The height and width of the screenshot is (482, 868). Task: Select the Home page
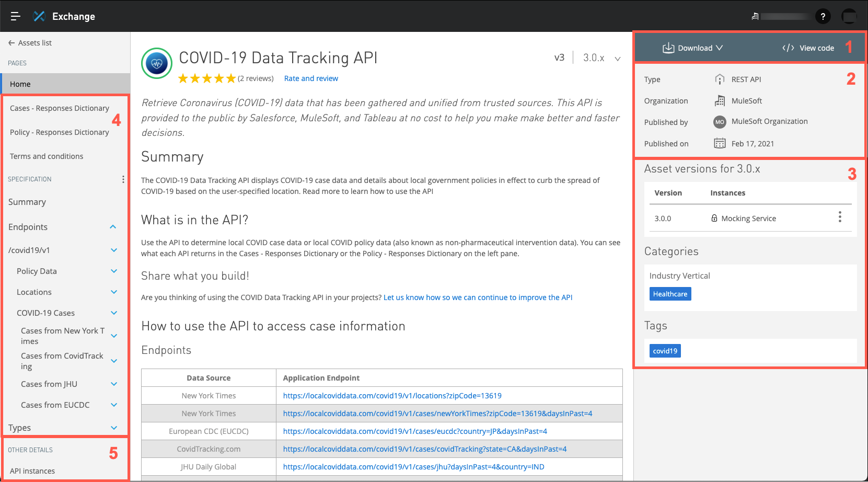[65, 84]
